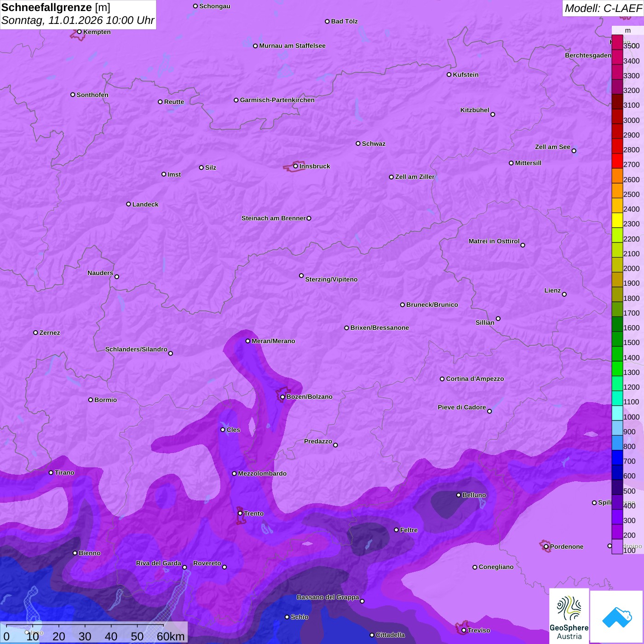The image size is (644, 644).
Task: Click the Trento city marker dot
Action: point(240,513)
